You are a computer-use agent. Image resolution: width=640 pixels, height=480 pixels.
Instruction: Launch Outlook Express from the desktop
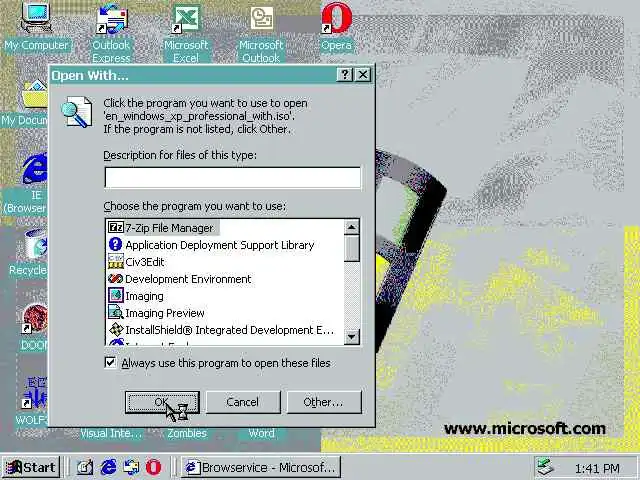click(111, 20)
